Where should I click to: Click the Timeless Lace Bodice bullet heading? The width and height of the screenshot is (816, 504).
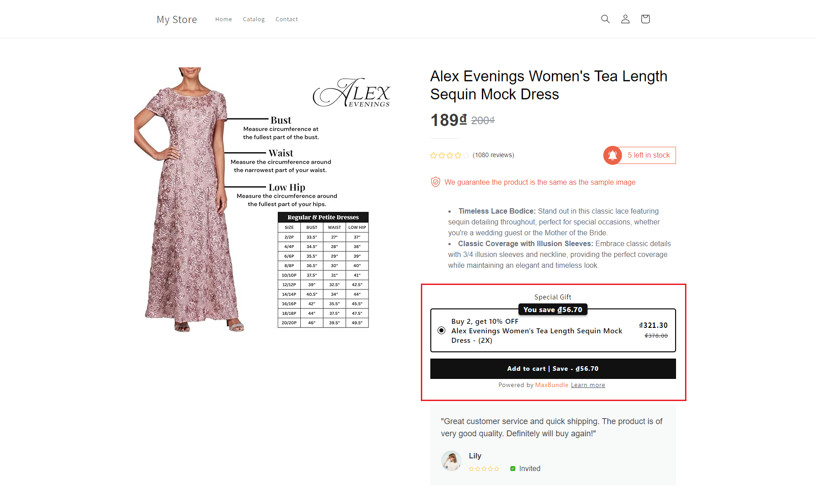[x=497, y=211]
